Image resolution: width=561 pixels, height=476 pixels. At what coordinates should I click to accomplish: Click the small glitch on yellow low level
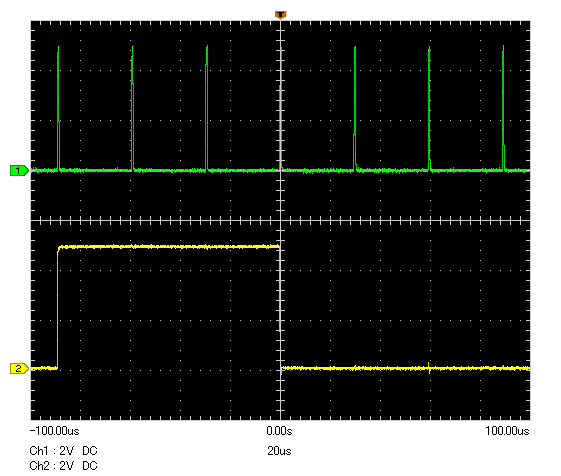(x=429, y=368)
